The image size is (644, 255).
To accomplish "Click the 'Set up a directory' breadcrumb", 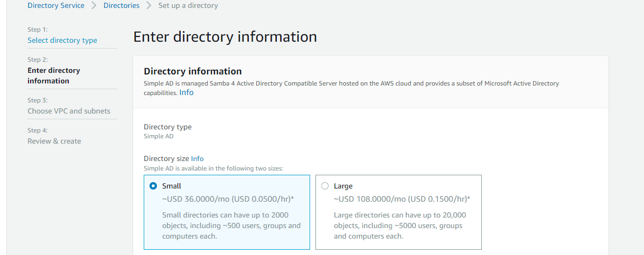I will (x=188, y=6).
